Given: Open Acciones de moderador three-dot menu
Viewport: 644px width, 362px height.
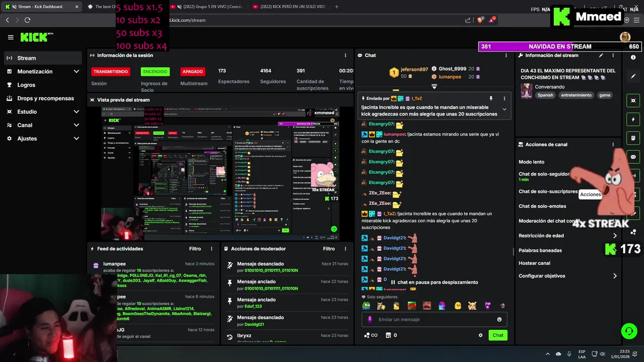Looking at the screenshot, I should 345,249.
